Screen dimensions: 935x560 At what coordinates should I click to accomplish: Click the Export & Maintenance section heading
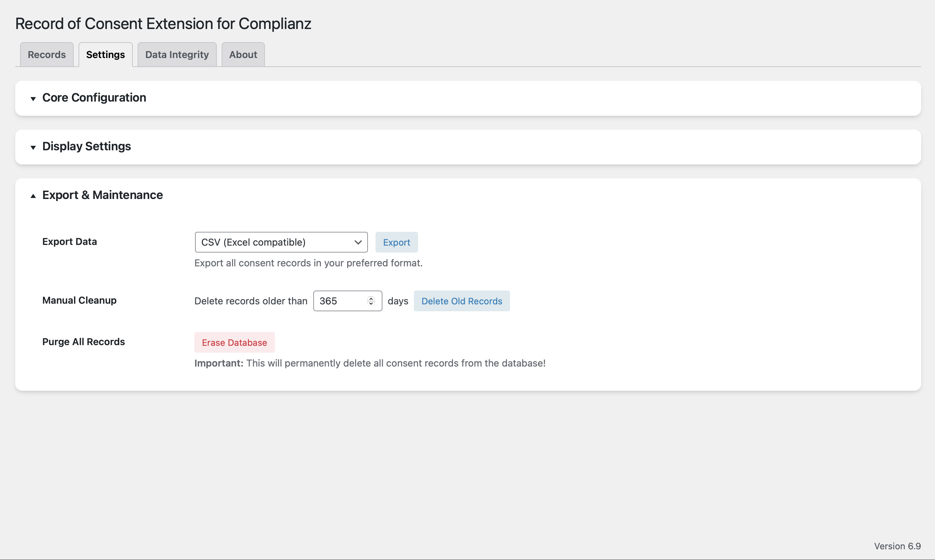102,195
